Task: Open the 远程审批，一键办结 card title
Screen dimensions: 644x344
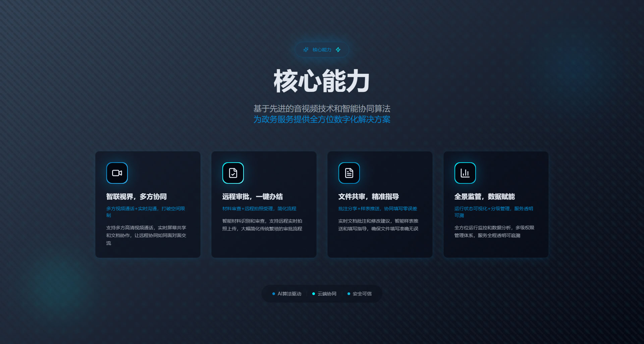Action: point(252,196)
